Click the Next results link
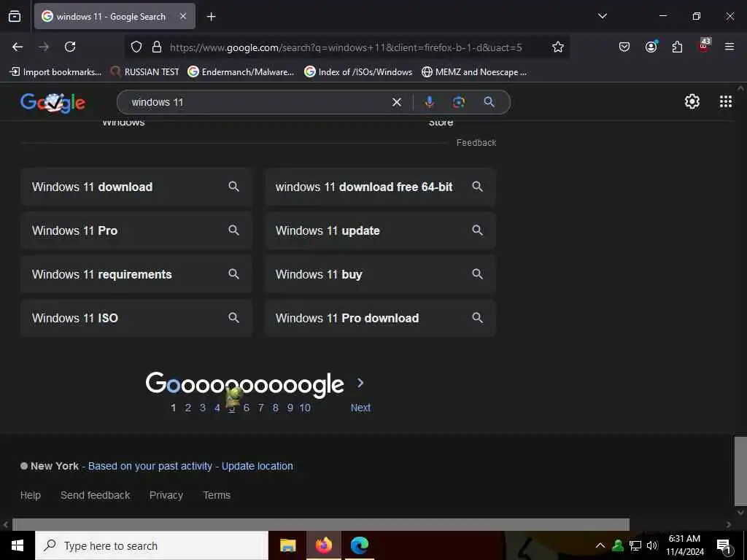Viewport: 747px width, 560px height. pos(360,408)
